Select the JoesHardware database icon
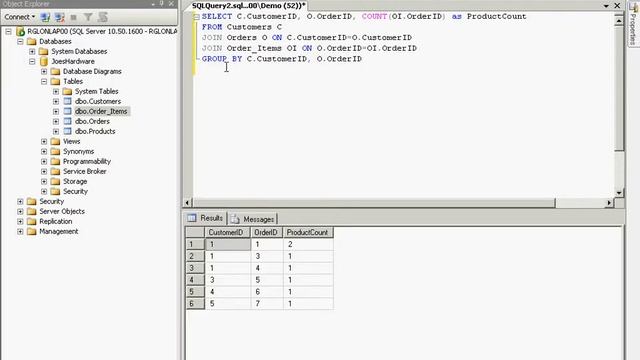 click(x=44, y=62)
